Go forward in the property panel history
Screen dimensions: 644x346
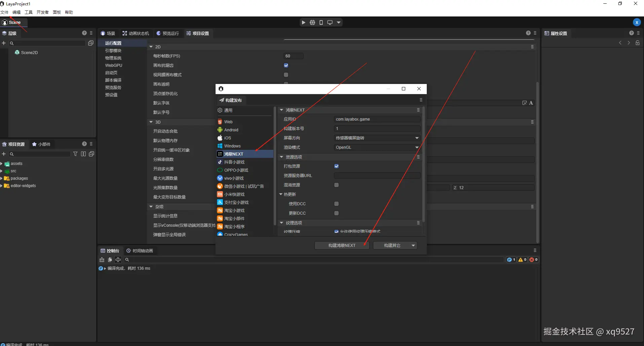tap(629, 43)
